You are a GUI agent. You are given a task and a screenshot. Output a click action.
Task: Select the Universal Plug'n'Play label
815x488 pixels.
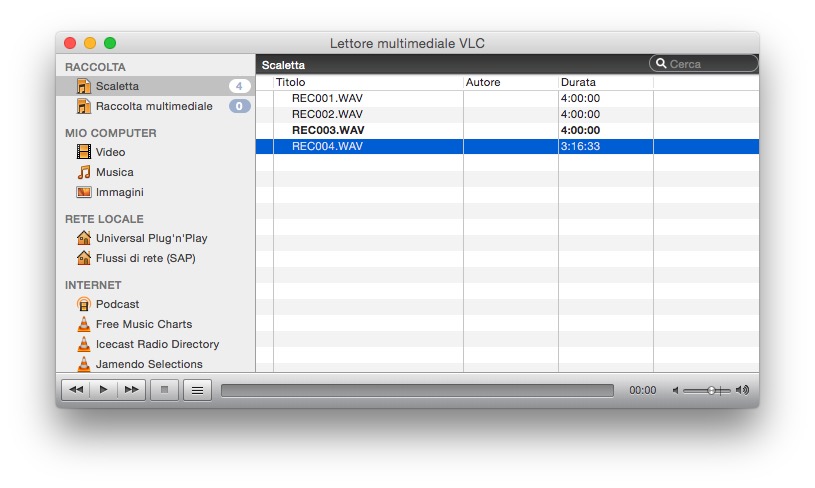point(151,238)
